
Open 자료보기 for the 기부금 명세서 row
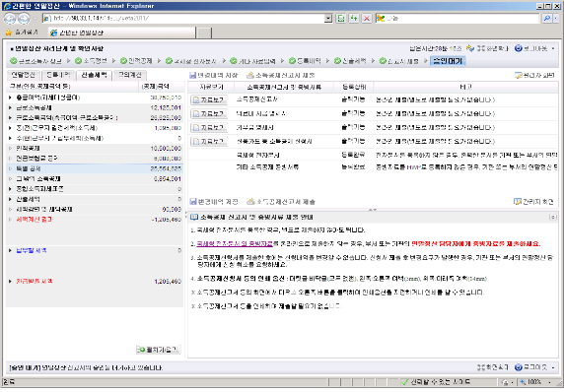pyautogui.click(x=209, y=128)
